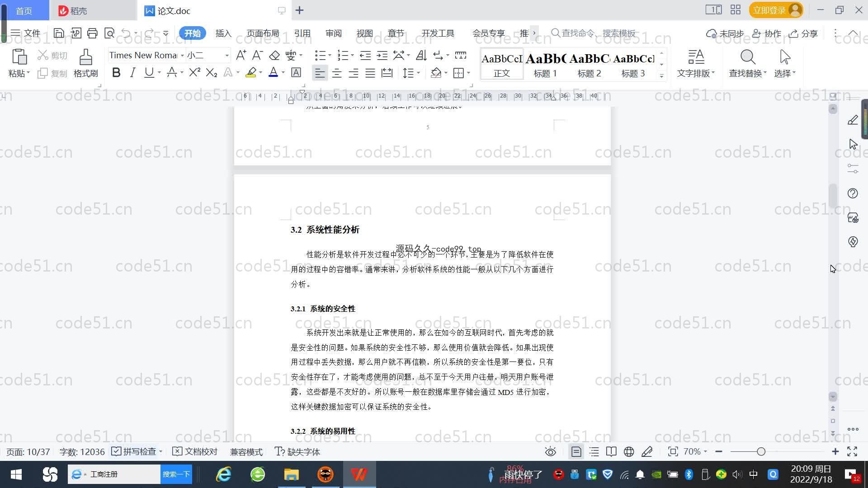Toggle outline view in status bar
Viewport: 868px width, 488px height.
pyautogui.click(x=594, y=451)
